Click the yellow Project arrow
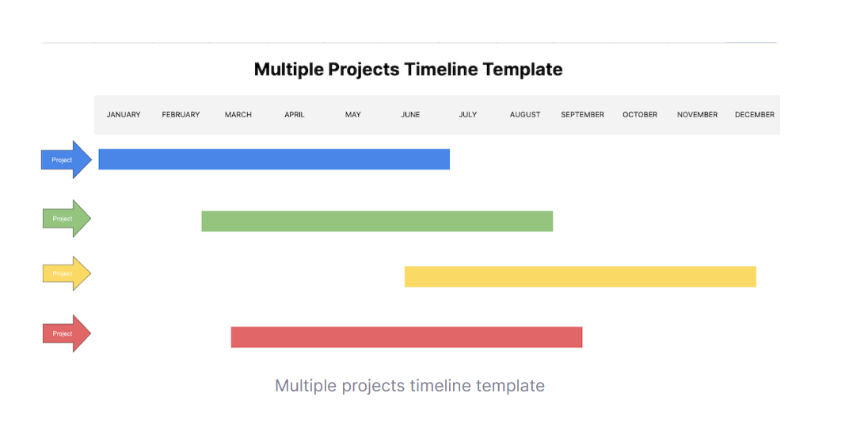 point(67,273)
